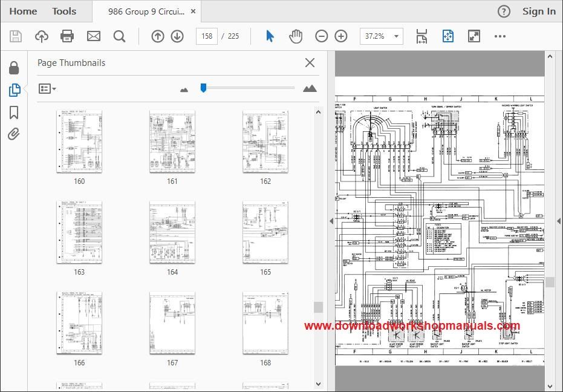Go to next page arrow
This screenshot has height=392, width=563.
point(177,36)
